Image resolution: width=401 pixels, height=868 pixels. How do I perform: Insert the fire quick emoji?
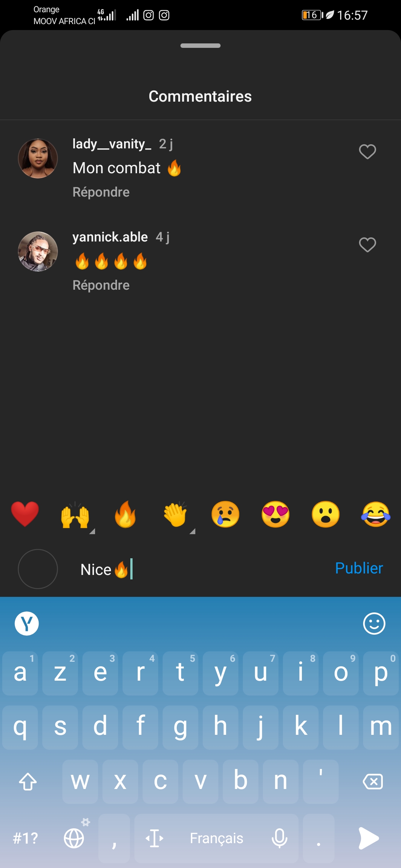pos(125,514)
